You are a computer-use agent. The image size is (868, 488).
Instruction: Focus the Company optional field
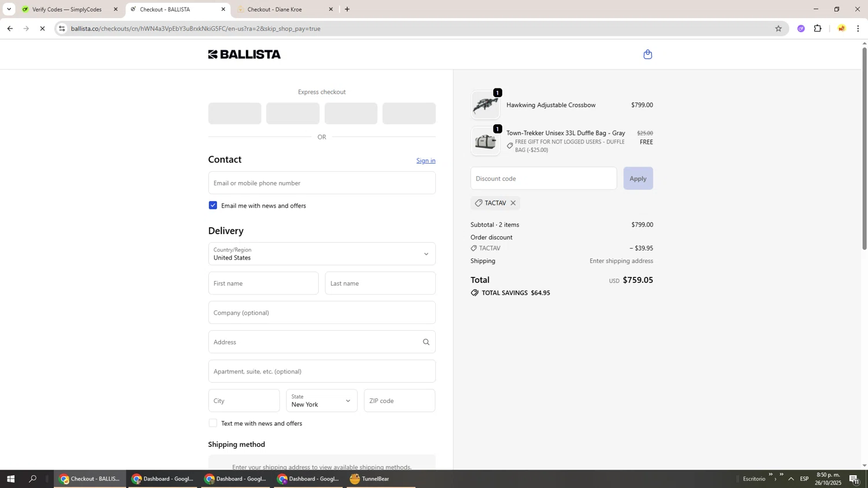[322, 313]
